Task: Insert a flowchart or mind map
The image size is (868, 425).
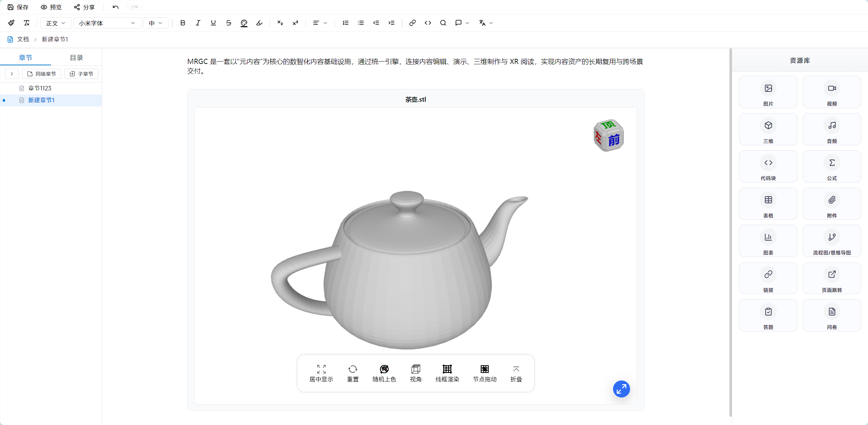Action: (x=832, y=241)
